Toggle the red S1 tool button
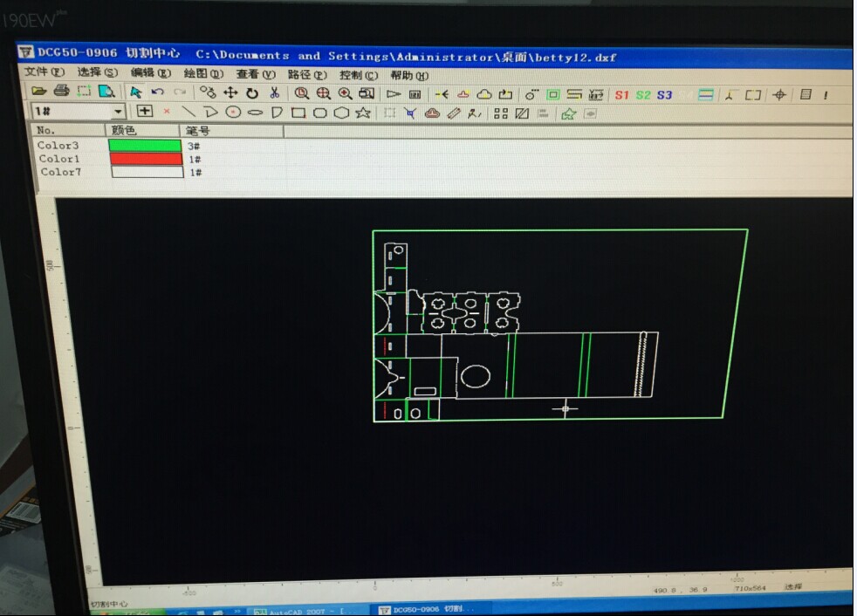The image size is (857, 616). [621, 95]
